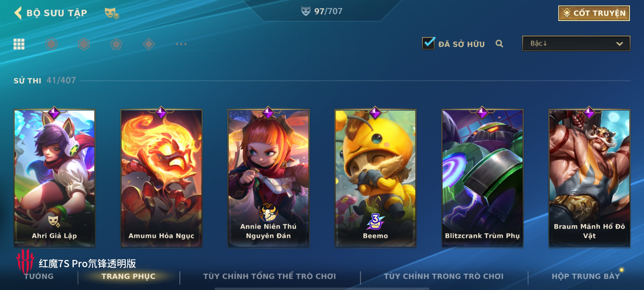Screen dimensions: 644x290
Task: Open Tùy Chỉnh Trong Trò Chơi tab
Action: [444, 276]
